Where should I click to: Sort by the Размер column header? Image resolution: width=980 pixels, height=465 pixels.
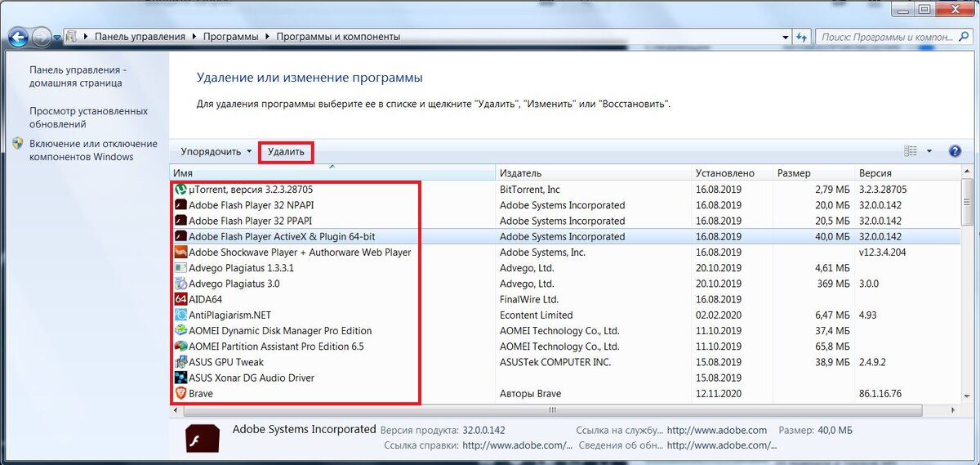coord(813,173)
